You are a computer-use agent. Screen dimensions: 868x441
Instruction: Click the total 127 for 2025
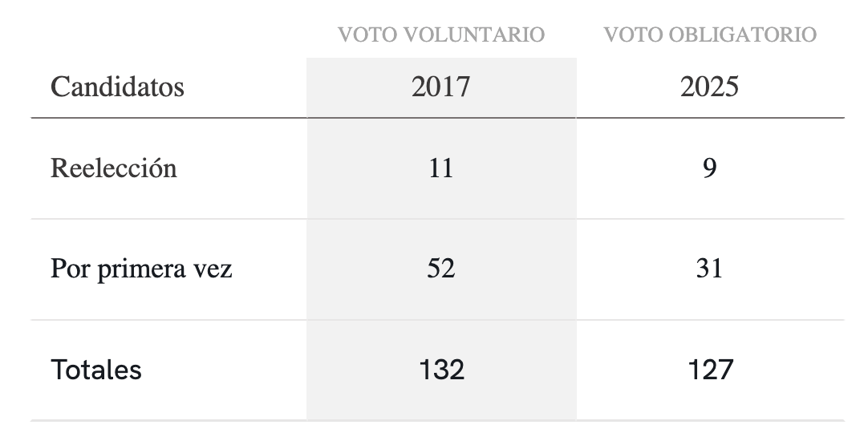pyautogui.click(x=711, y=370)
